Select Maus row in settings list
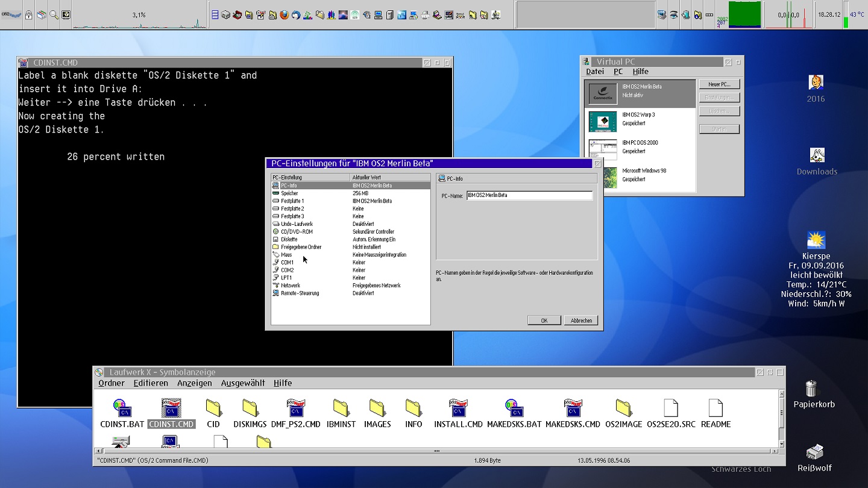 [351, 255]
